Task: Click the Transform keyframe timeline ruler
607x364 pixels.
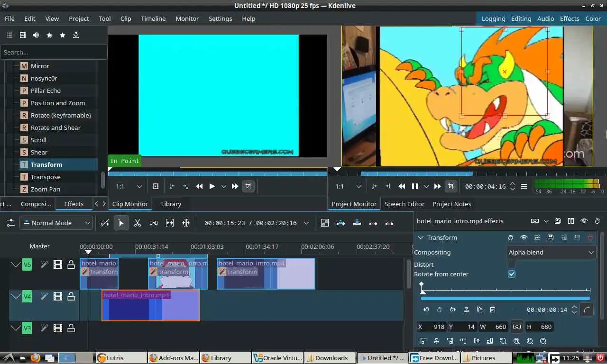Action: [x=506, y=289]
